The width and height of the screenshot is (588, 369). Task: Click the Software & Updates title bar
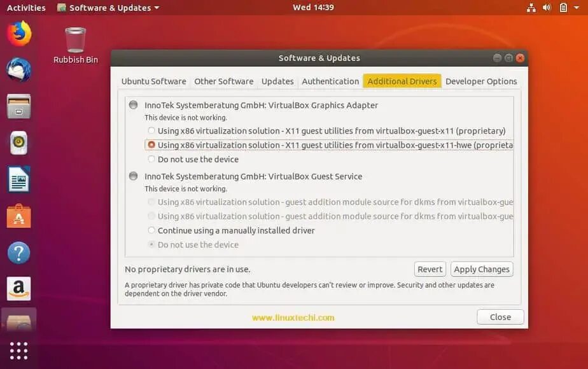coord(319,58)
